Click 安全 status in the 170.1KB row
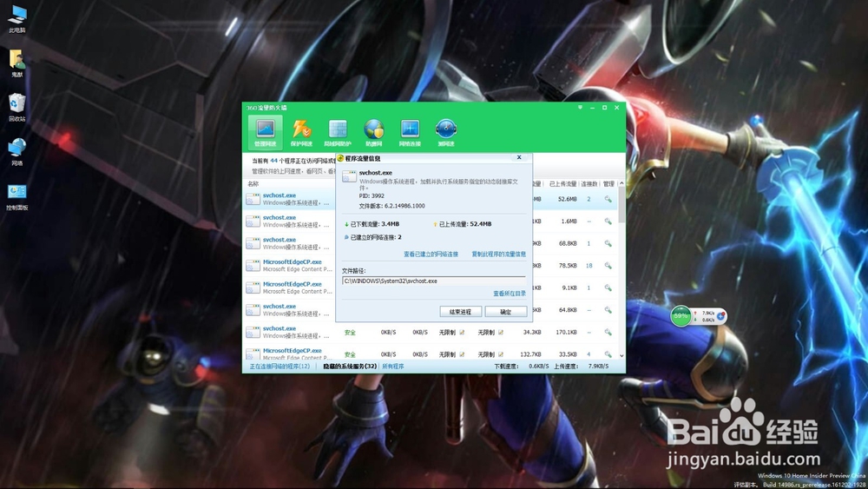Image resolution: width=868 pixels, height=489 pixels. [x=350, y=333]
